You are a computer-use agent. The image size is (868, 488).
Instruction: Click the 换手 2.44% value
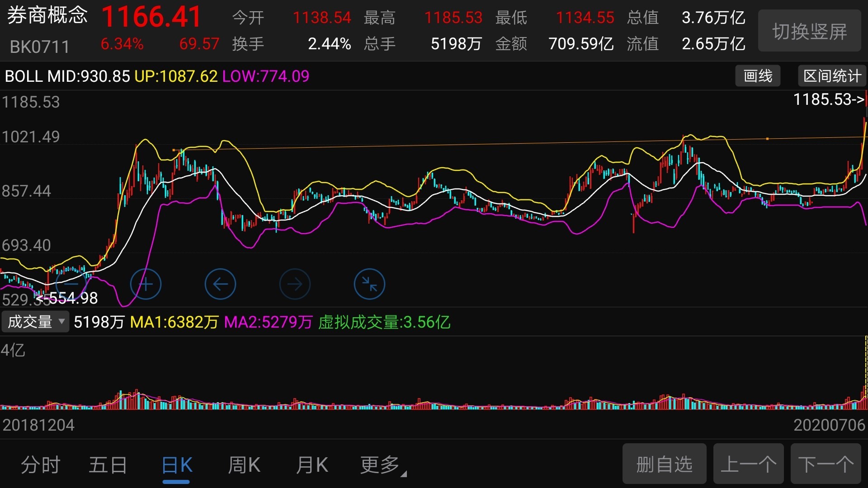329,44
